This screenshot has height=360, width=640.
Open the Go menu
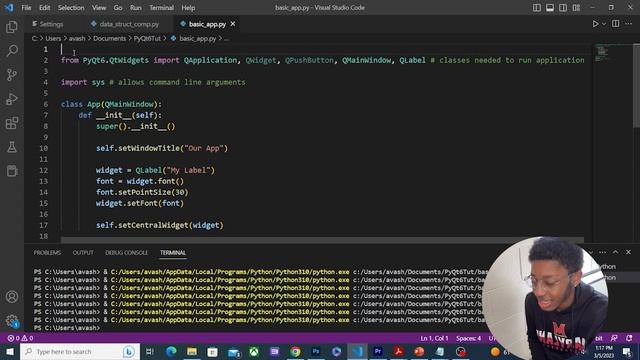pos(118,8)
